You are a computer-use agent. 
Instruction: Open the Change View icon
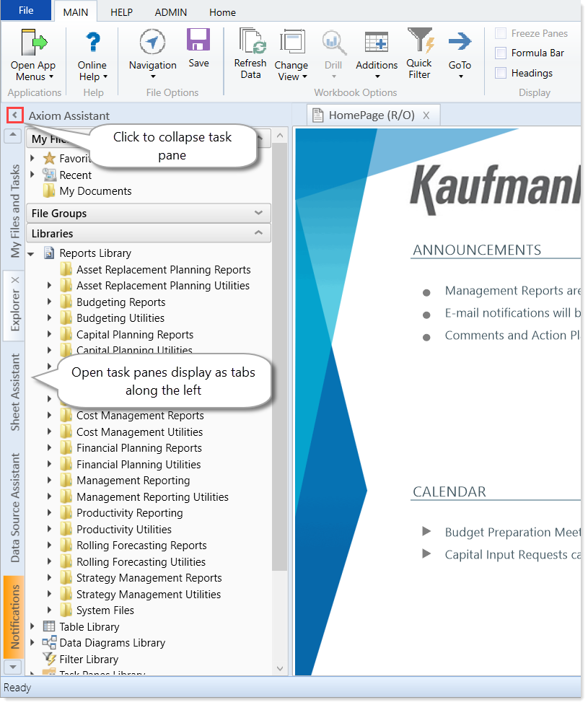(291, 43)
